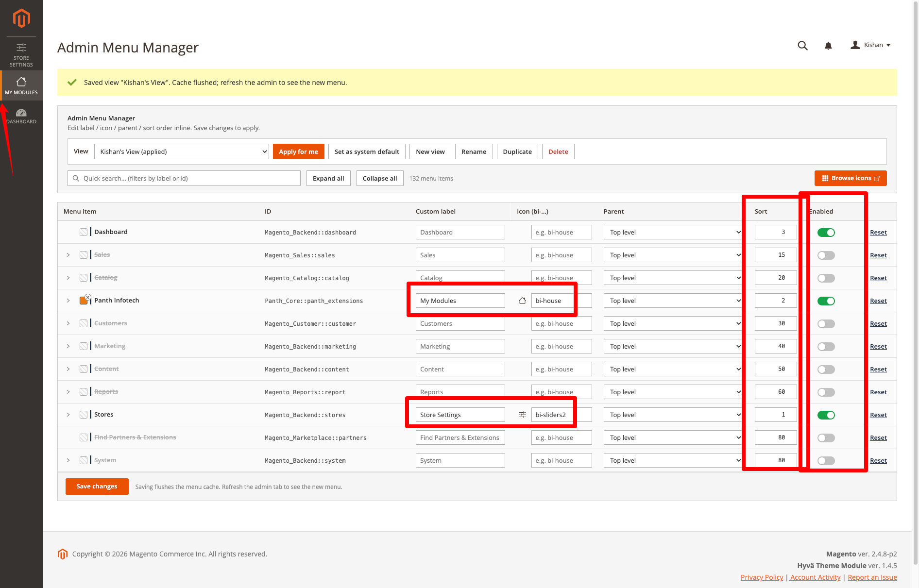Enable the Catalog menu item toggle

click(826, 278)
